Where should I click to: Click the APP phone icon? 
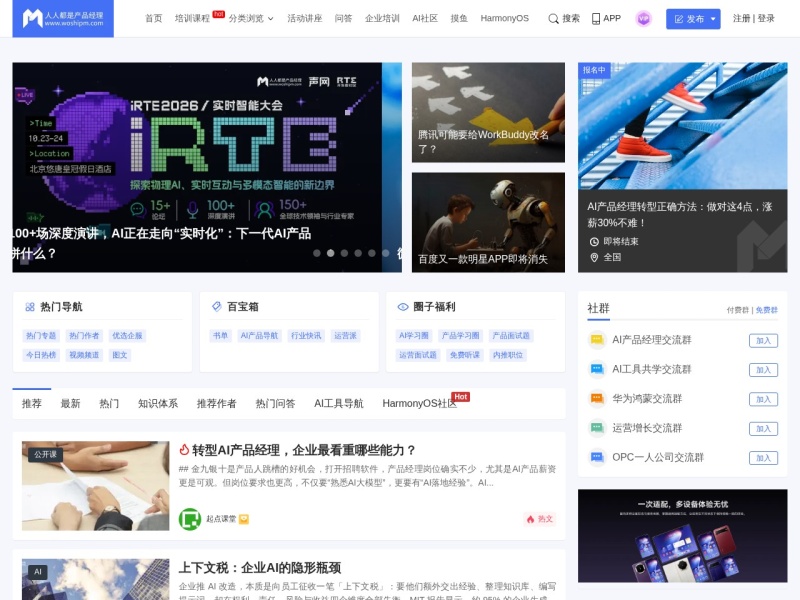tap(595, 19)
